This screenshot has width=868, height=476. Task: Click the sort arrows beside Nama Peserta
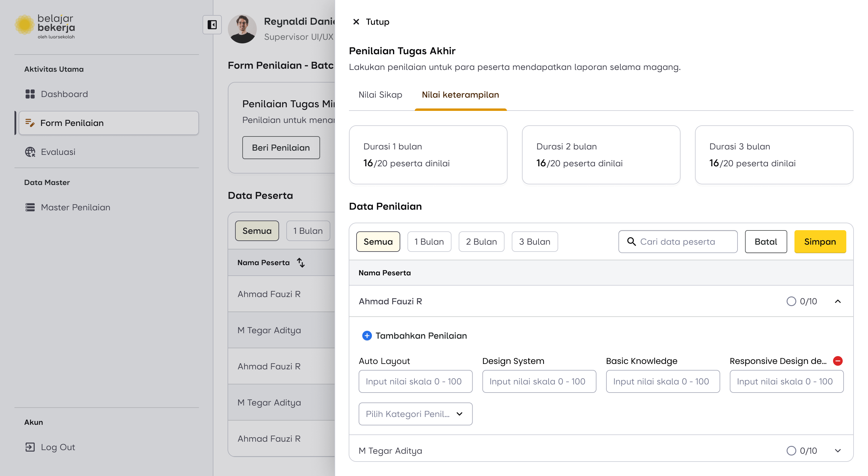point(300,262)
